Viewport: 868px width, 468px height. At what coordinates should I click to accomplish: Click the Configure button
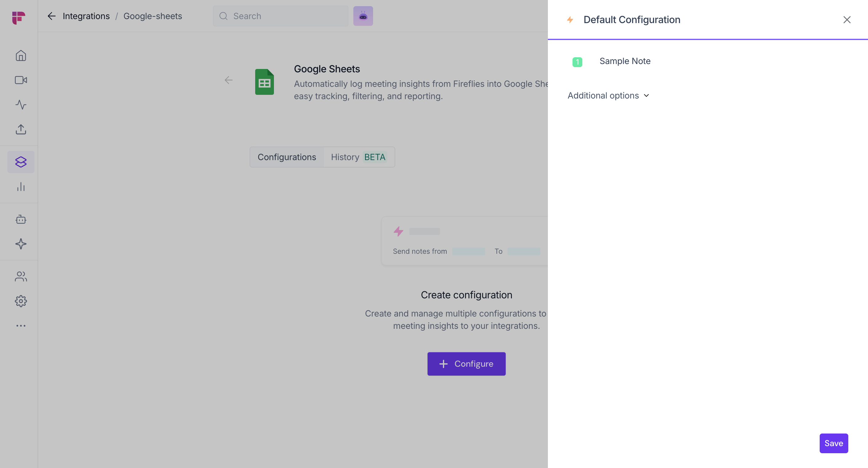pyautogui.click(x=466, y=364)
